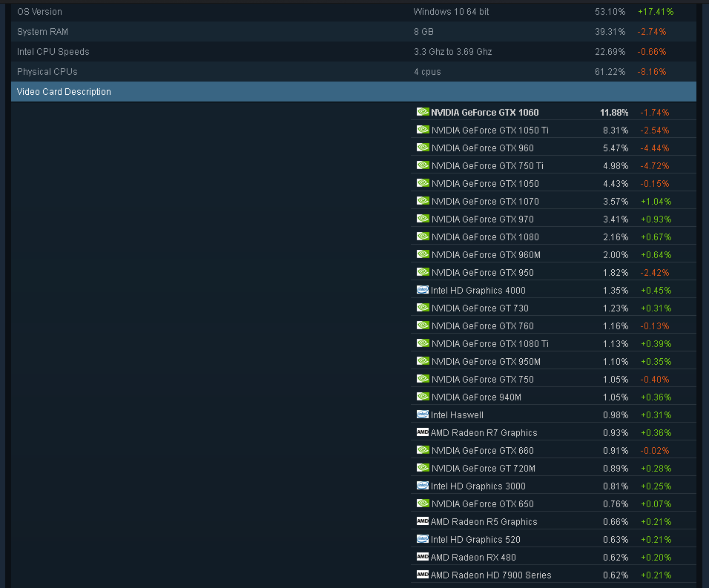709x588 pixels.
Task: Click the -8.16% change value
Action: click(652, 71)
